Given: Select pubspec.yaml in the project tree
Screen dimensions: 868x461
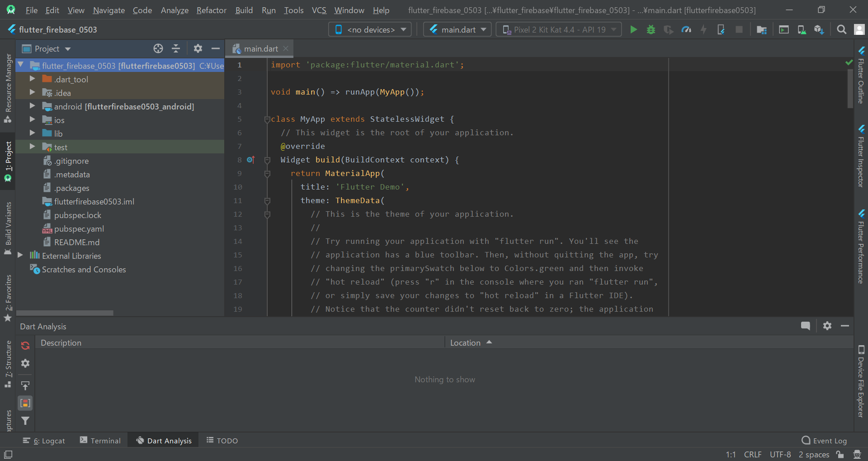Looking at the screenshot, I should click(x=78, y=228).
